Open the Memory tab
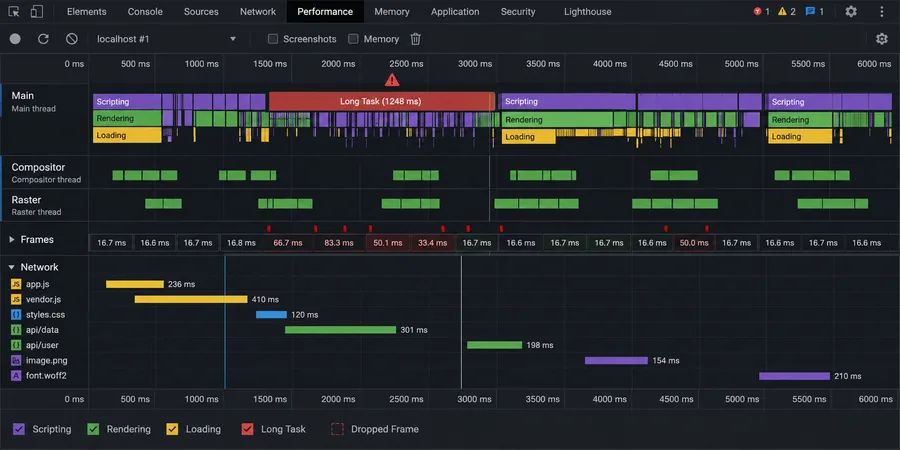The height and width of the screenshot is (450, 900). [x=392, y=11]
